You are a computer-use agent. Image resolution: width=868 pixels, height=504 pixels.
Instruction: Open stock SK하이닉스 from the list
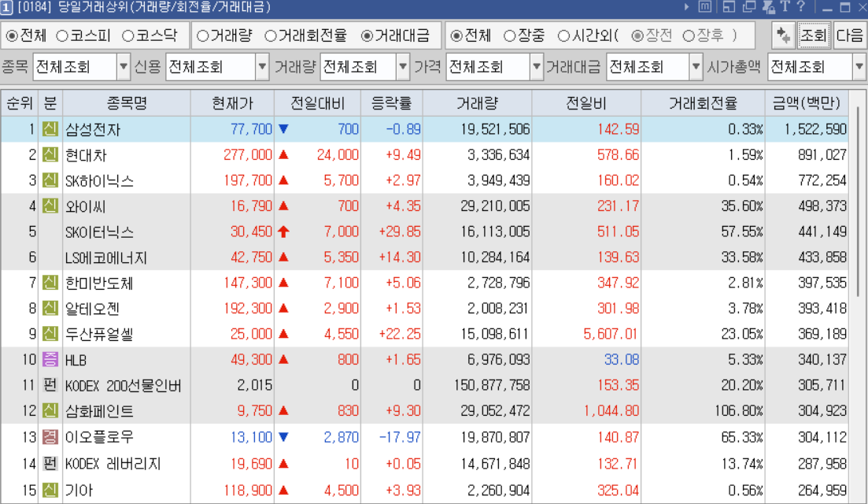pos(100,180)
